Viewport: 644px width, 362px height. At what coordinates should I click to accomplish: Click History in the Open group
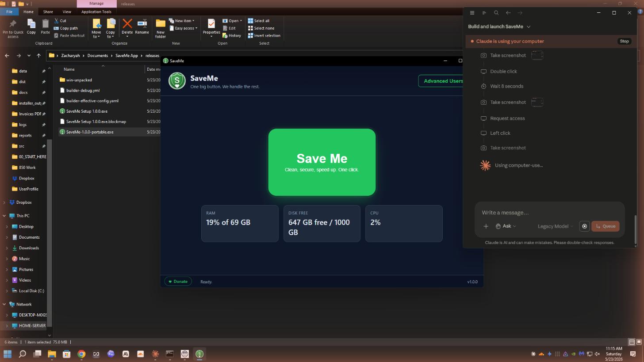[232, 36]
